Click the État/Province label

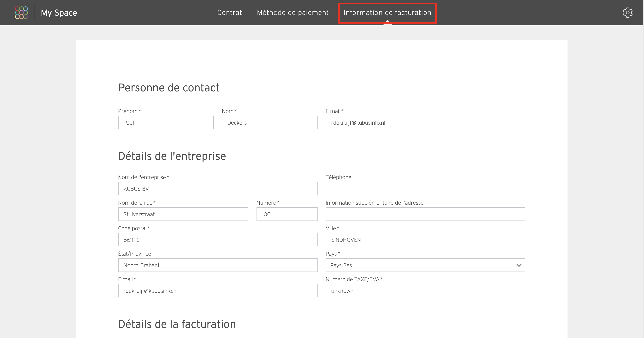(134, 254)
